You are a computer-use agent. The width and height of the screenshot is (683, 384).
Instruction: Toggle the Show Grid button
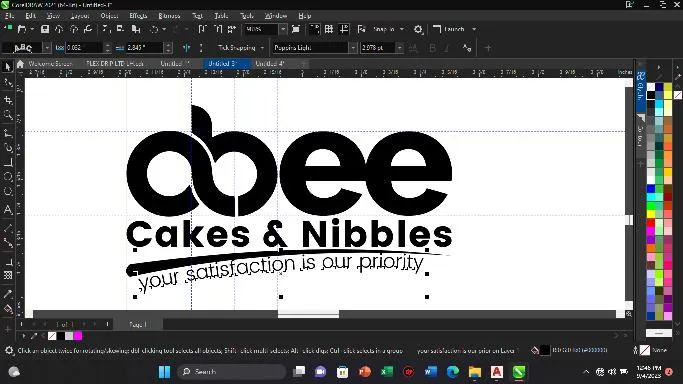pyautogui.click(x=329, y=29)
